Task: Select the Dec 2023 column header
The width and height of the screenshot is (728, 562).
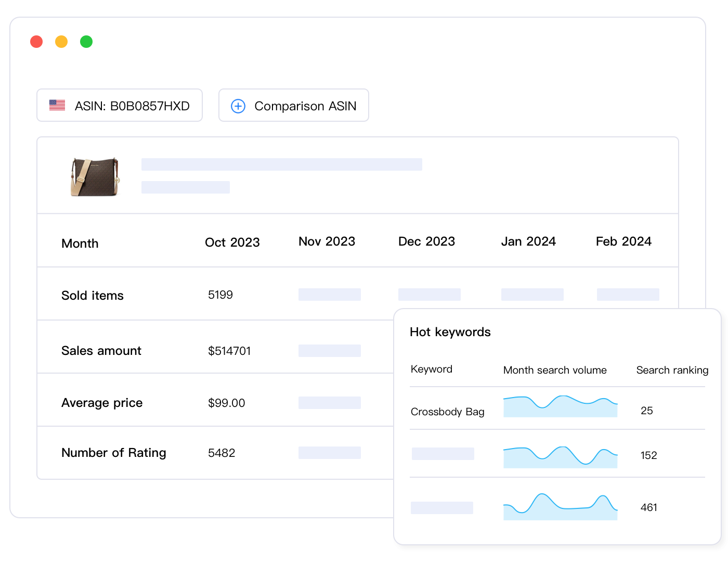Action: click(x=426, y=241)
